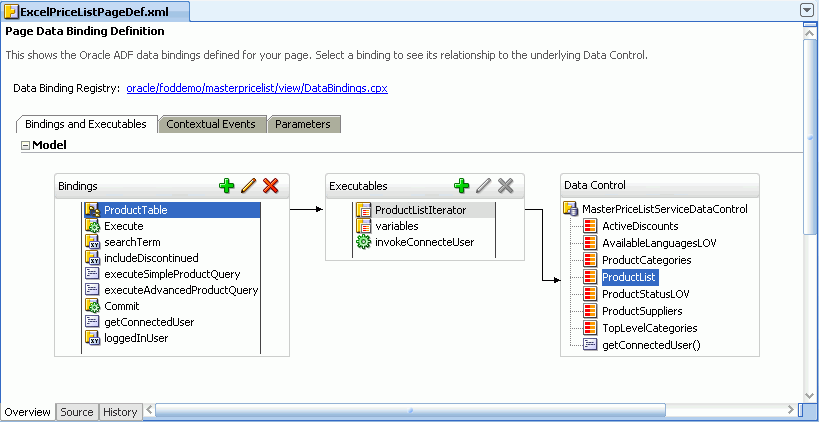The image size is (819, 422).
Task: Click the pencil edit icon in Bindings
Action: coord(249,186)
